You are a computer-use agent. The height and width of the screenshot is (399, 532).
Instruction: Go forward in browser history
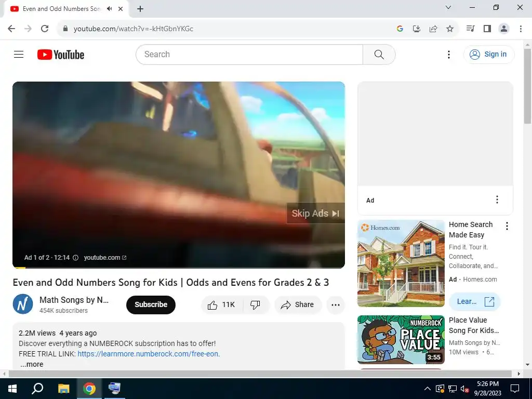(28, 29)
